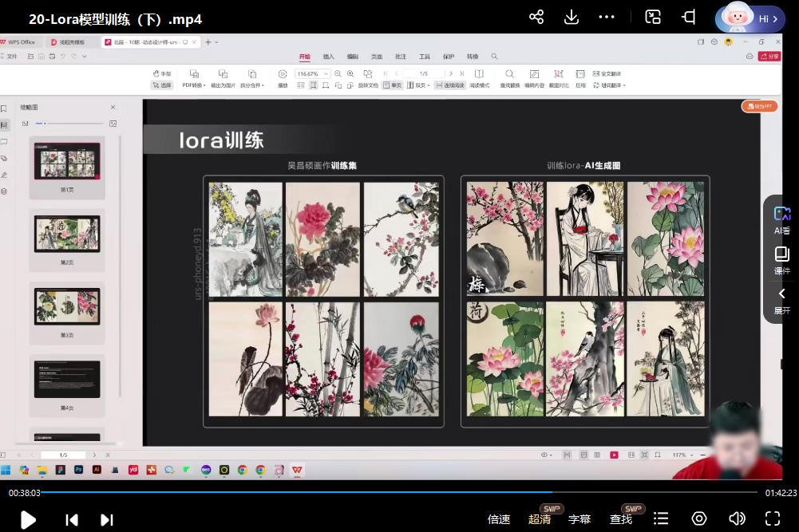799x532 pixels.
Task: Enable 连续阅读 continuous reading mode
Action: 451,85
